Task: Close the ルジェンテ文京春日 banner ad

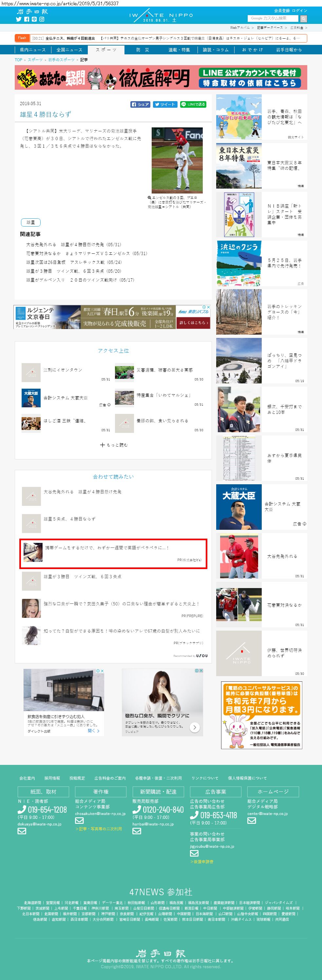Action: [x=208, y=307]
